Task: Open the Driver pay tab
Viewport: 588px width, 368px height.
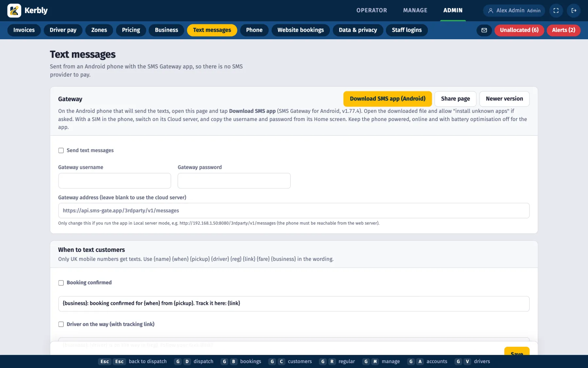Action: pos(63,30)
